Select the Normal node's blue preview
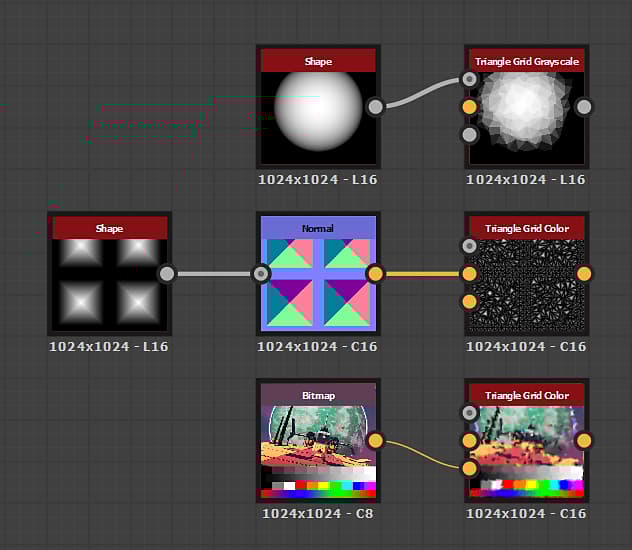 pyautogui.click(x=318, y=285)
